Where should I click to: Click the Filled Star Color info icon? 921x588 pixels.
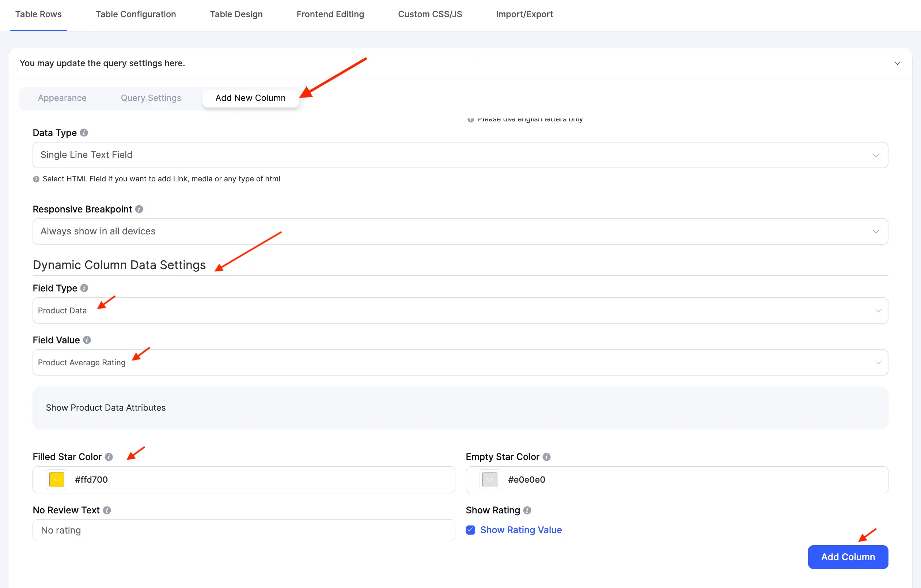109,457
